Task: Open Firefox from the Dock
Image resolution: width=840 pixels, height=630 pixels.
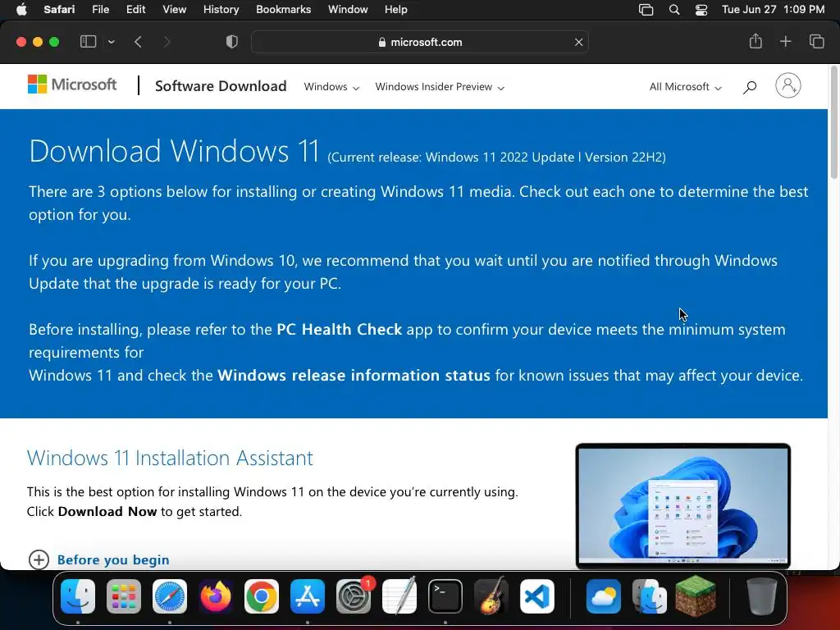Action: coord(216,596)
